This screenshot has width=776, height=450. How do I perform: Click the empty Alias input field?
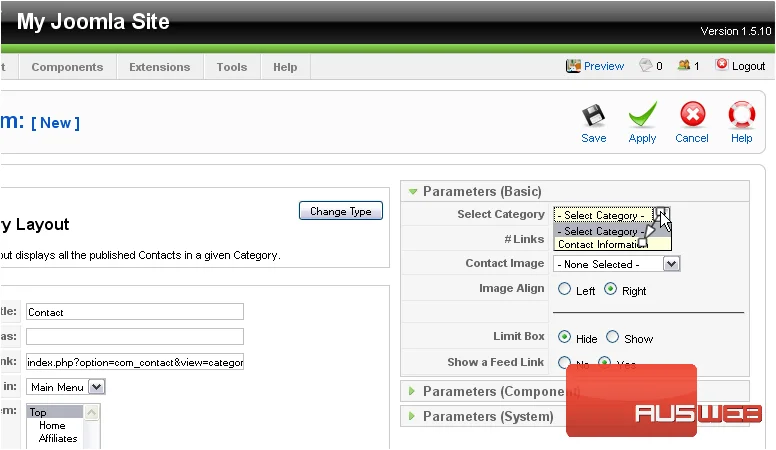(x=135, y=337)
